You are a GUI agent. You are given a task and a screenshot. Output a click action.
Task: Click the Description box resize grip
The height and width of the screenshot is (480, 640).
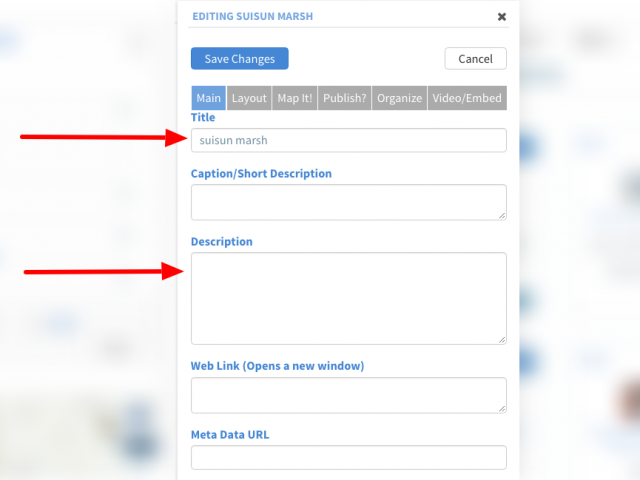point(502,340)
